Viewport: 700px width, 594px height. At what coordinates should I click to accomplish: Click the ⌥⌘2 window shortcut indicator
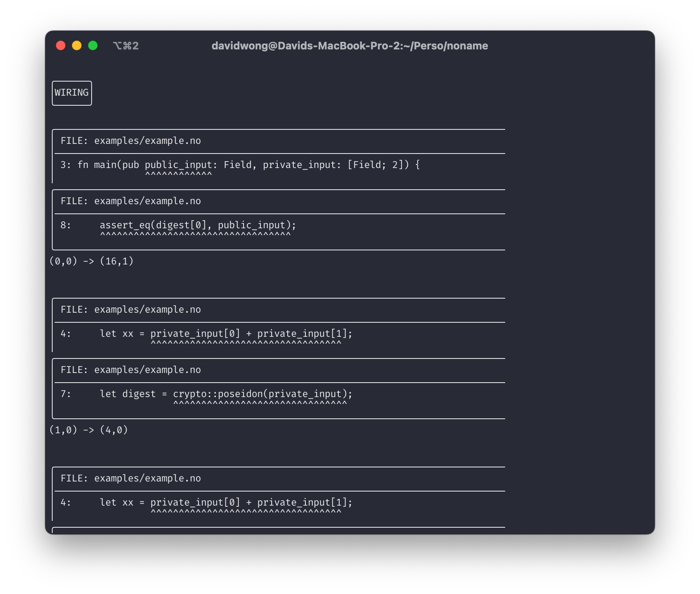(126, 46)
